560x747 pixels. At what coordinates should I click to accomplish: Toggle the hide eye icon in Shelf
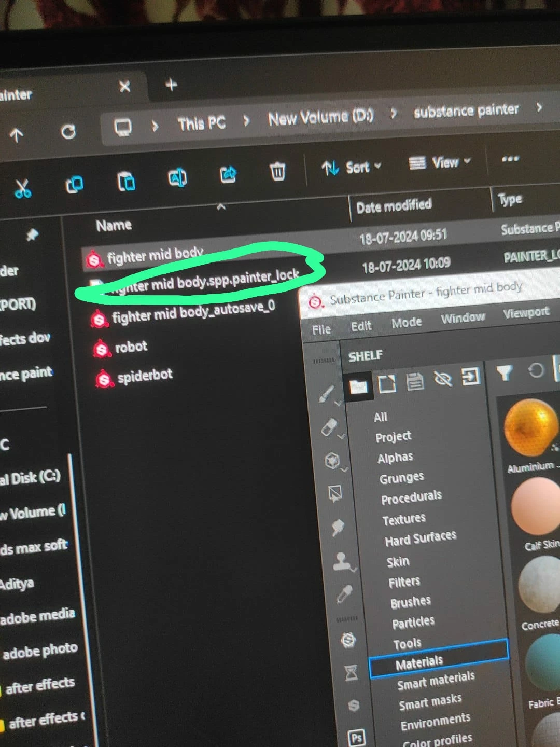pyautogui.click(x=443, y=379)
